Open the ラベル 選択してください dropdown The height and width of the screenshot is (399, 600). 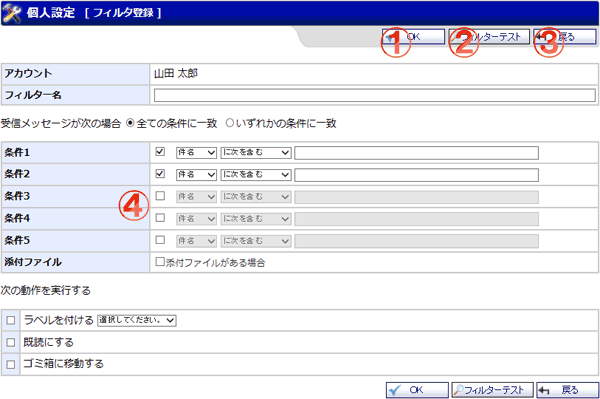pyautogui.click(x=137, y=320)
